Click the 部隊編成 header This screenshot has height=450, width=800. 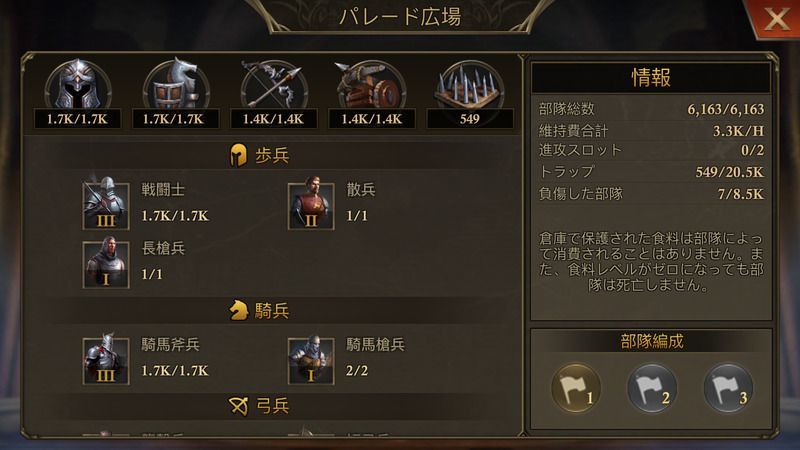click(652, 341)
